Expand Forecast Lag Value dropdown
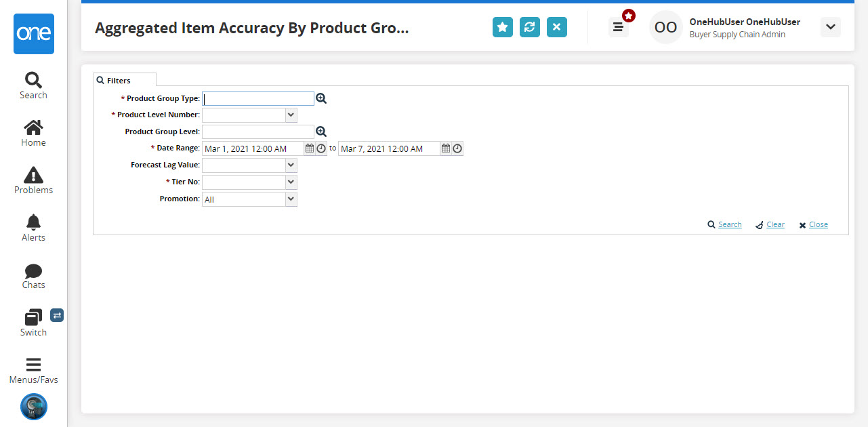 (291, 165)
